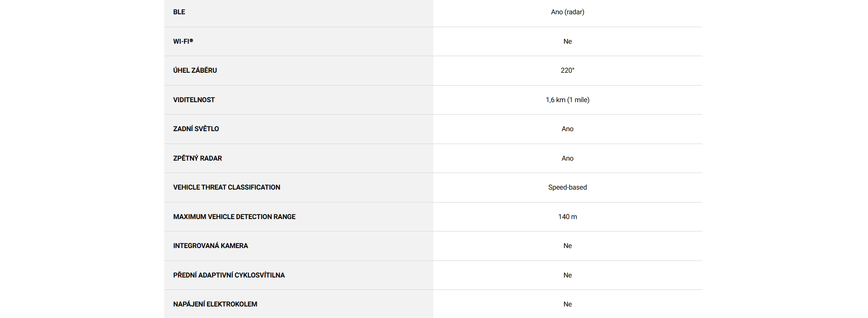The height and width of the screenshot is (318, 868).
Task: Click the ZADNÍ SVĚTLO label
Action: point(196,129)
